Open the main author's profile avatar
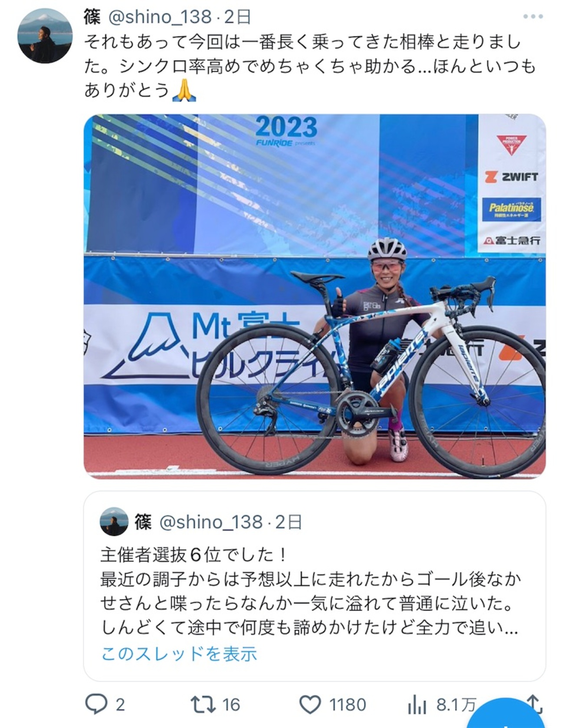 click(x=45, y=35)
